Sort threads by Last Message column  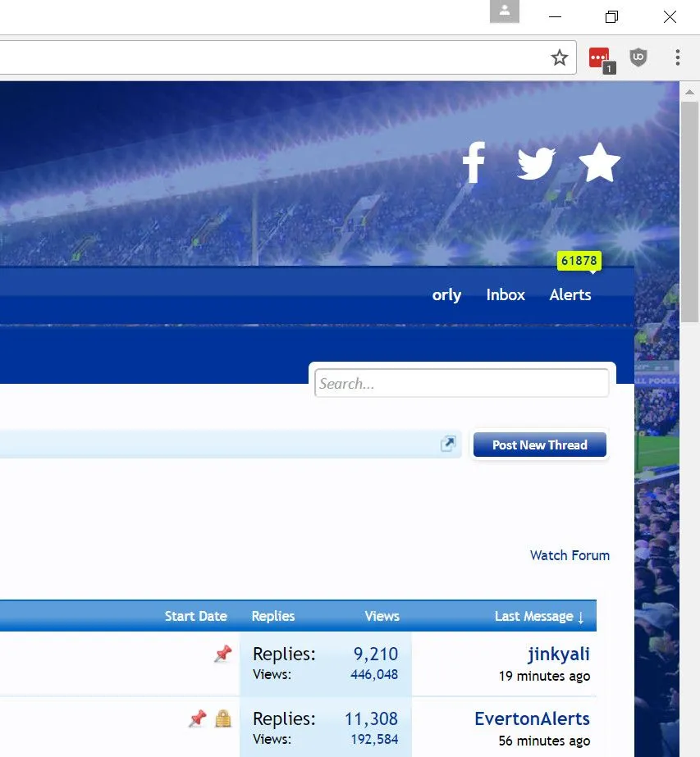pos(539,616)
